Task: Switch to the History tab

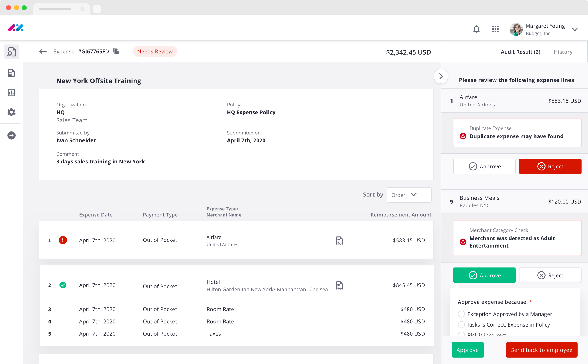Action: (563, 52)
